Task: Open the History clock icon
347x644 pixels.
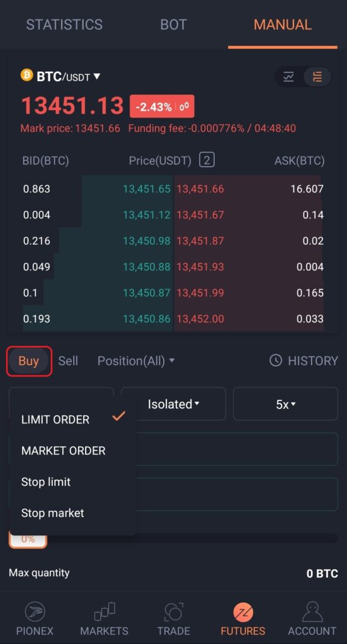Action: [275, 360]
